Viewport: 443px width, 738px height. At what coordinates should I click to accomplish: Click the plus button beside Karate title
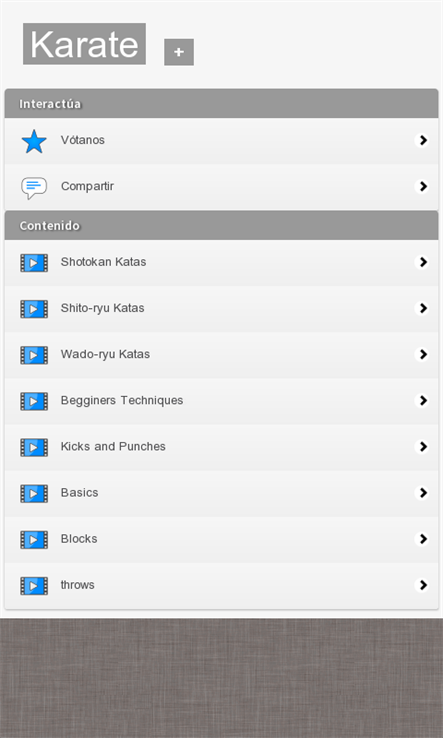coord(179,52)
